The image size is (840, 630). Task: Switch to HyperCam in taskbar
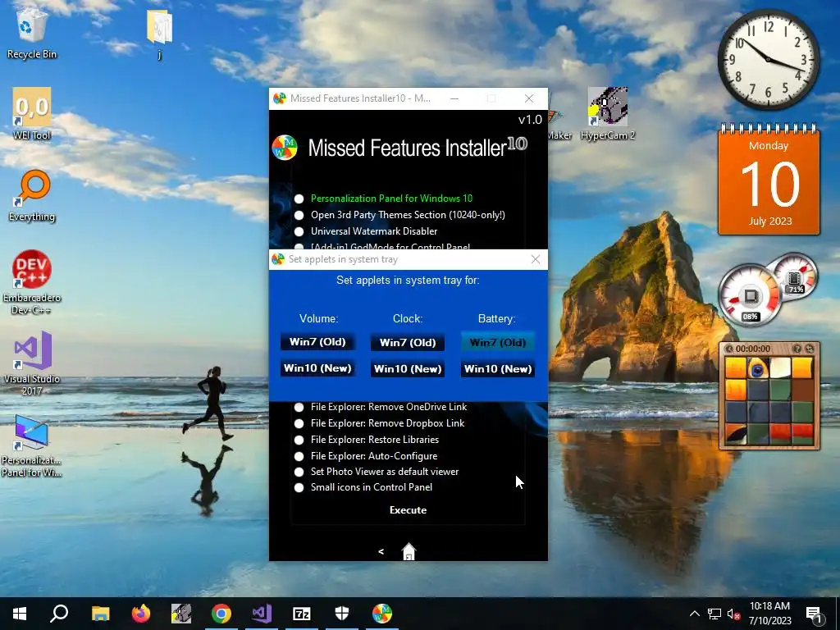click(x=181, y=614)
